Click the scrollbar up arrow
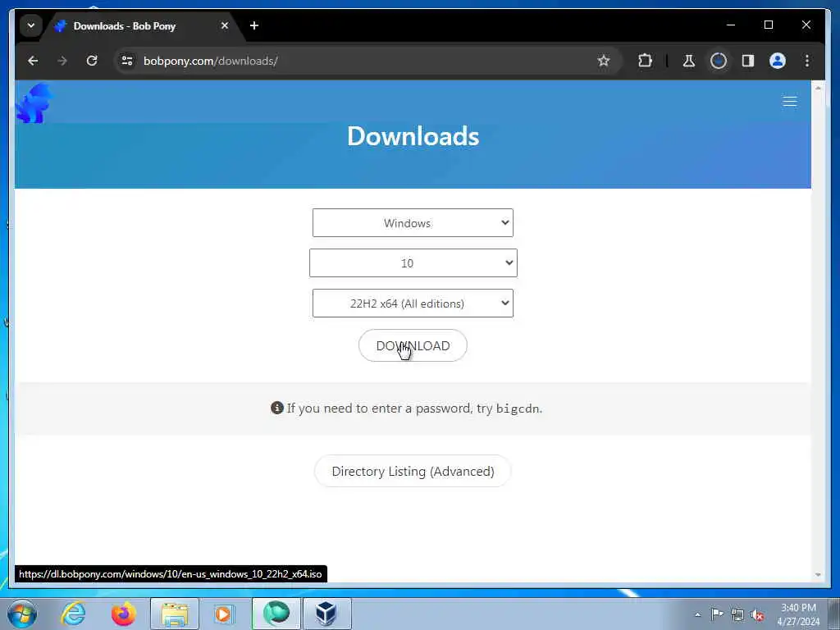This screenshot has width=840, height=630. 818,88
